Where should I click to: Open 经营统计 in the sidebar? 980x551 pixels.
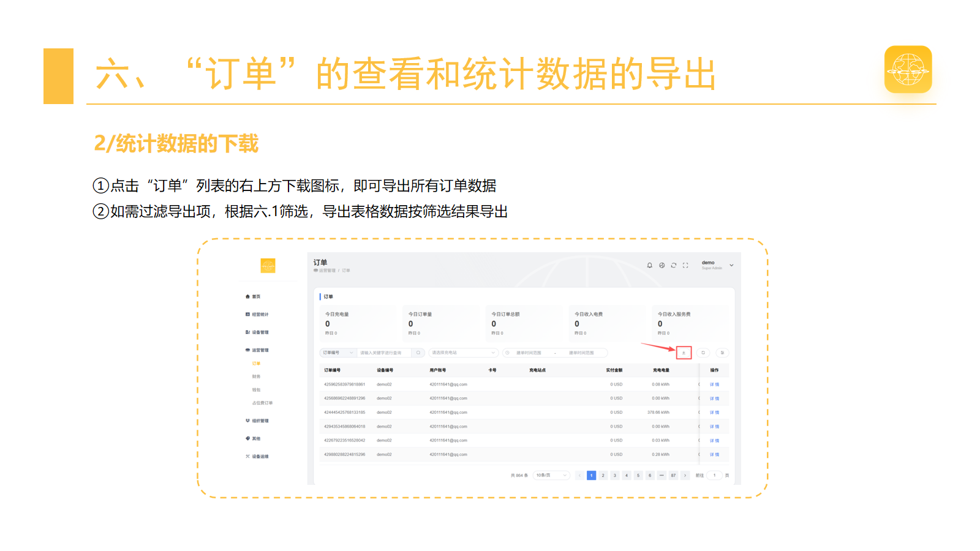coord(257,314)
